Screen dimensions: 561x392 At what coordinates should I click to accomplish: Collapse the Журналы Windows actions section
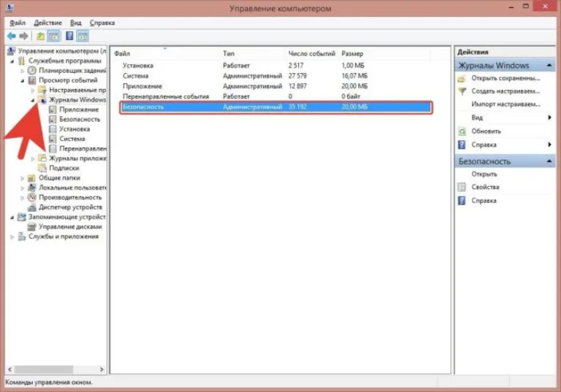click(549, 65)
